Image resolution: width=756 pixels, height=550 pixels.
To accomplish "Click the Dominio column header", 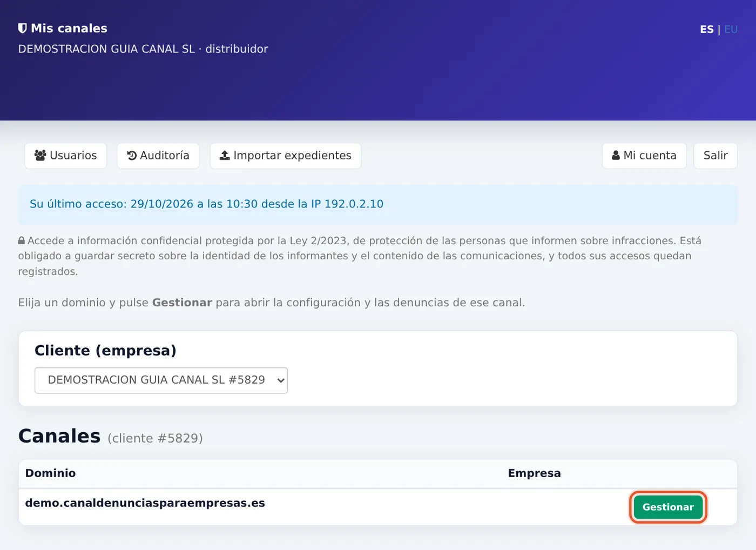I will 50,473.
